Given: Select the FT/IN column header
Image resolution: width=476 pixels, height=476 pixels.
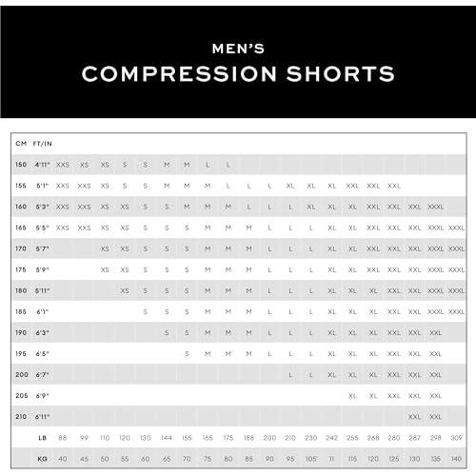Looking at the screenshot, I should coord(43,144).
